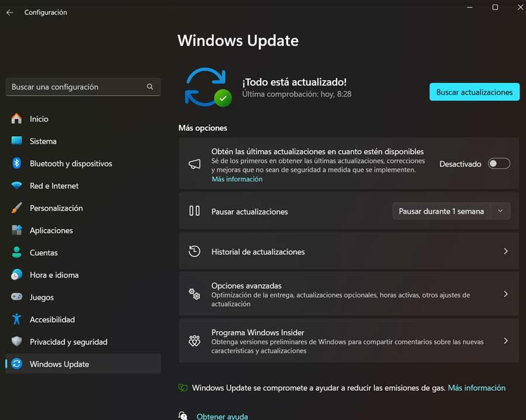Click the back arrow next to Configuración

point(10,12)
